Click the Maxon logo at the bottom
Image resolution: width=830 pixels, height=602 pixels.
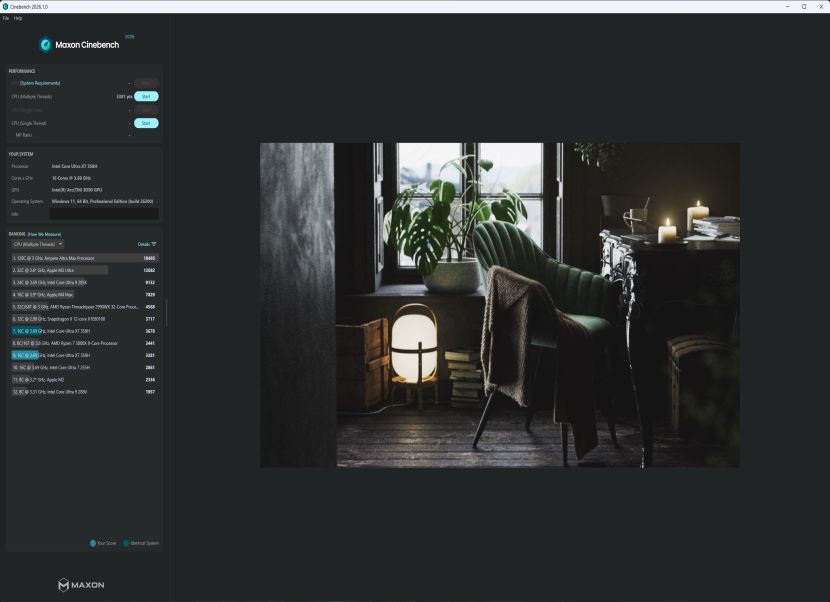[x=81, y=585]
